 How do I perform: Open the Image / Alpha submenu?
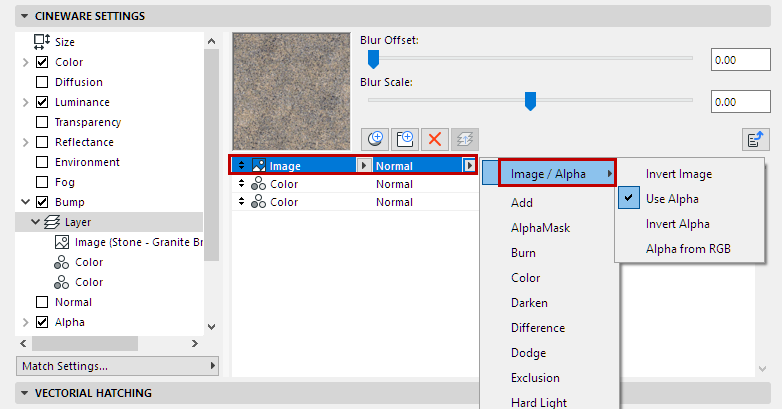click(x=557, y=173)
